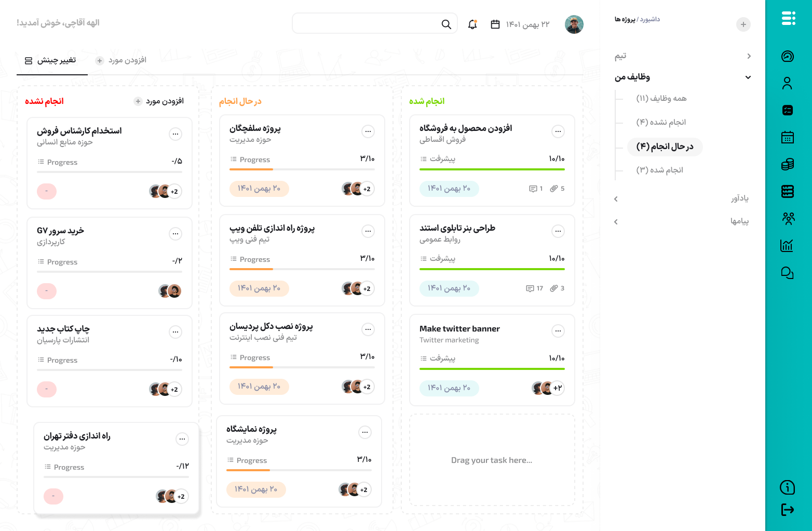Screen dimensions: 812x531
Task: Click the notification bell icon
Action: point(472,24)
